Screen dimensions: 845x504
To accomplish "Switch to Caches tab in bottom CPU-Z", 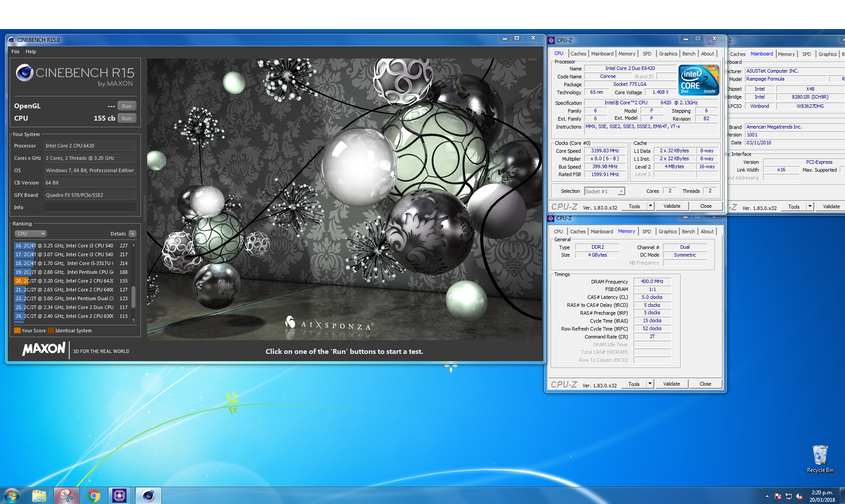I will (578, 232).
